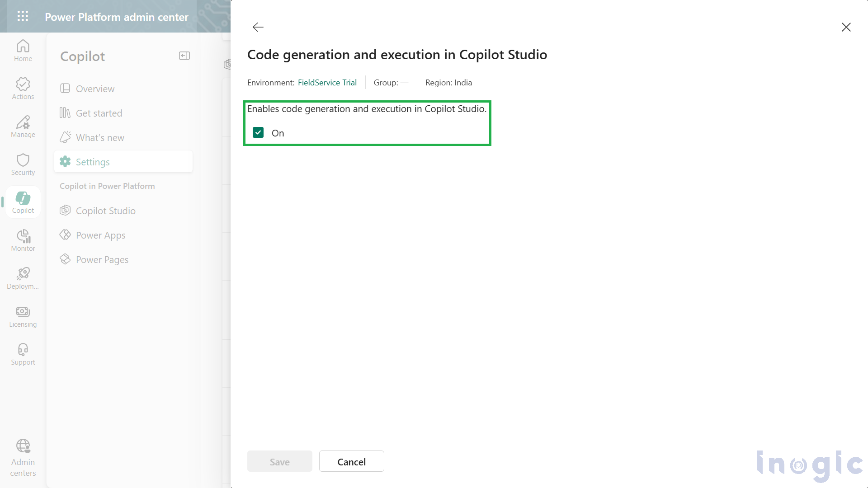Open the Overview page
Screen dimensions: 868x488
click(x=95, y=89)
